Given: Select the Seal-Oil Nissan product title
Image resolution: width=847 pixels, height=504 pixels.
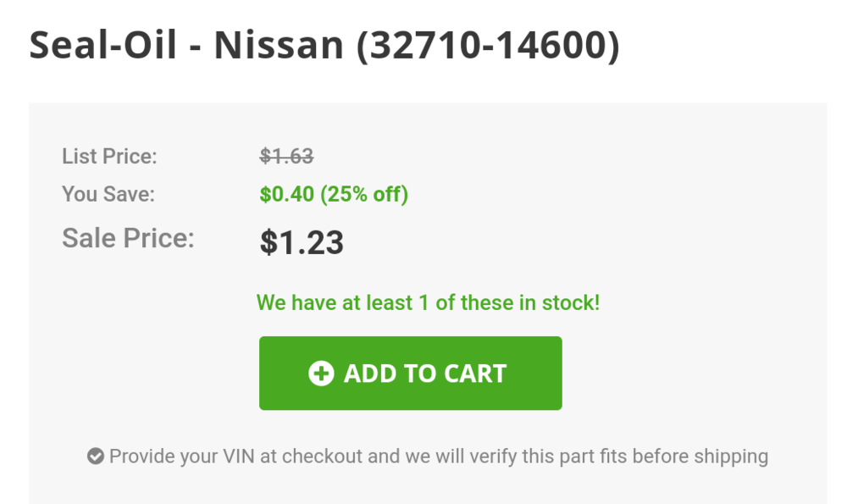Looking at the screenshot, I should (324, 45).
